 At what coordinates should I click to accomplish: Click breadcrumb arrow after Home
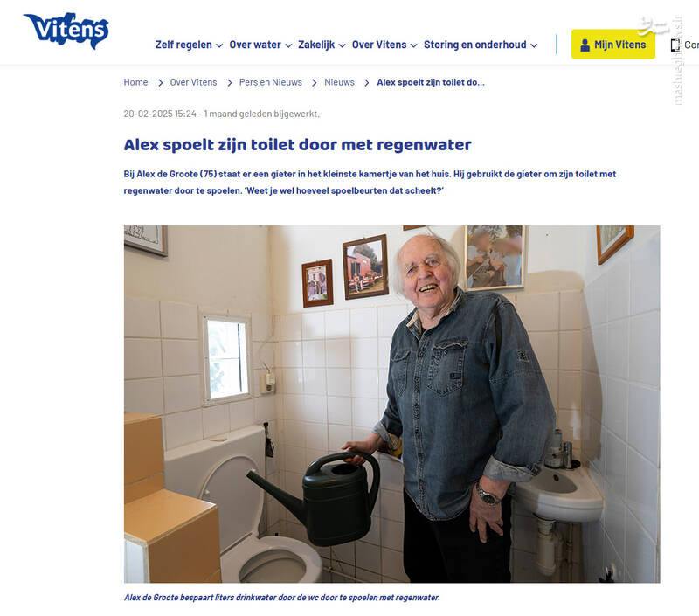point(160,83)
